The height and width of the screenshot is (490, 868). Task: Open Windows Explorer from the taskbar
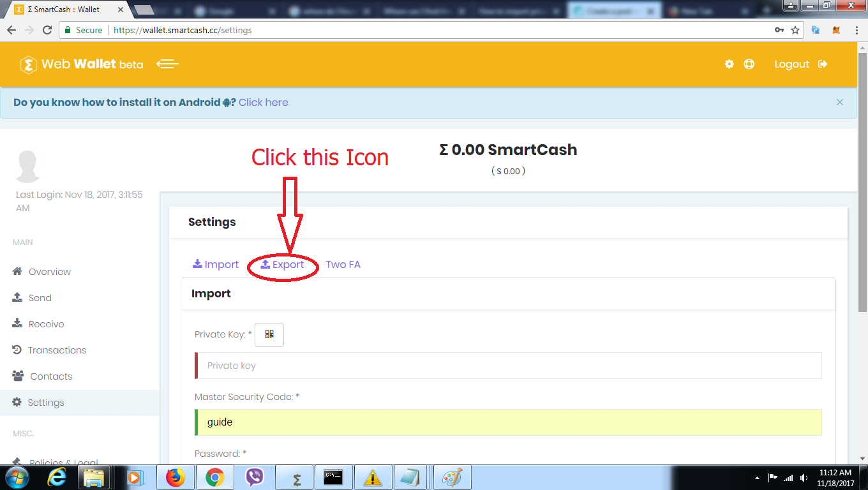pos(94,477)
